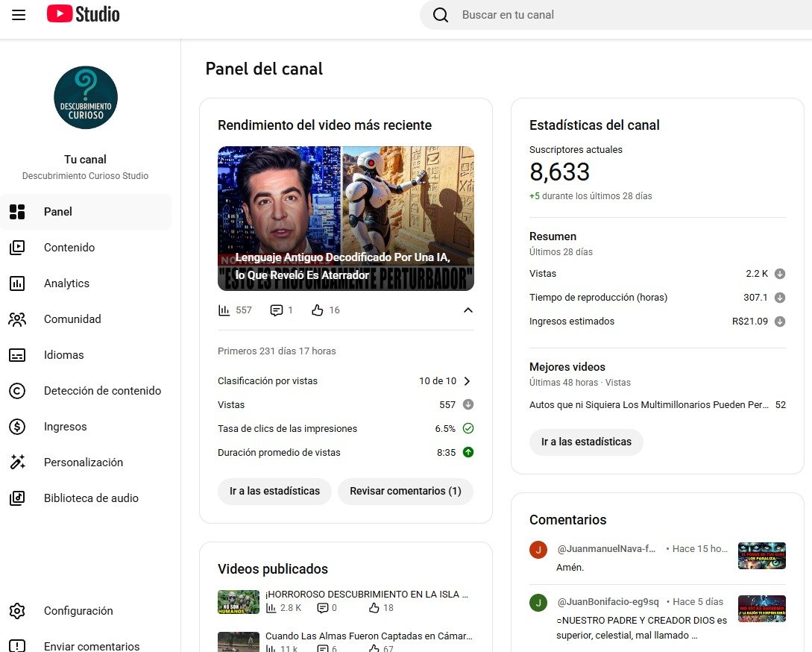This screenshot has width=812, height=652.
Task: Expand Clasificación por vistas arrow
Action: [x=468, y=381]
